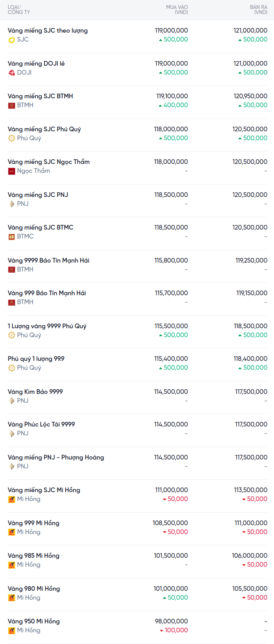Click the Phú Quý logo under Vàng miếng SJC Phú Quý
The width and height of the screenshot is (274, 644).
click(12, 138)
